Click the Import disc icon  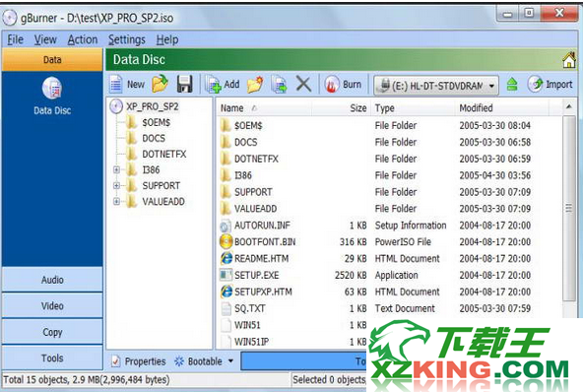pyautogui.click(x=536, y=84)
